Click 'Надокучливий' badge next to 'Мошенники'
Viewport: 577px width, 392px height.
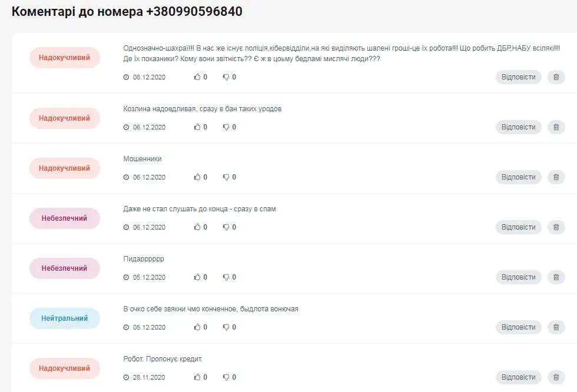coord(64,168)
